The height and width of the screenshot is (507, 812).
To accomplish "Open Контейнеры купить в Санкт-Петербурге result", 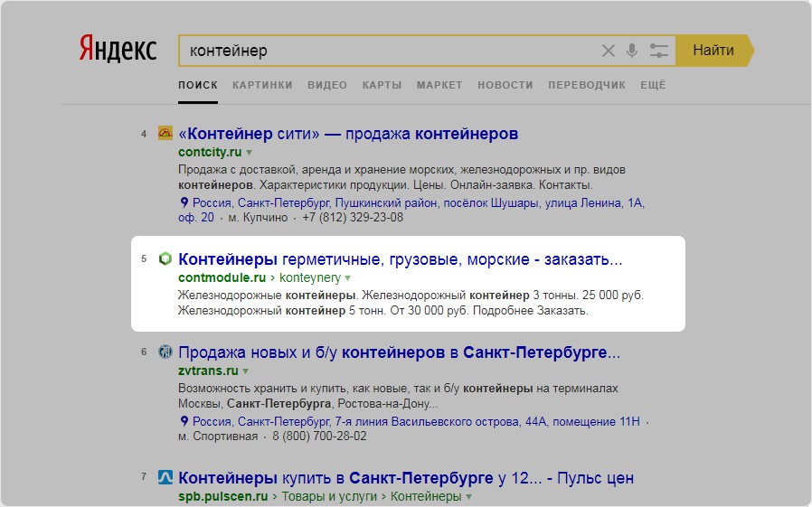I will (406, 477).
